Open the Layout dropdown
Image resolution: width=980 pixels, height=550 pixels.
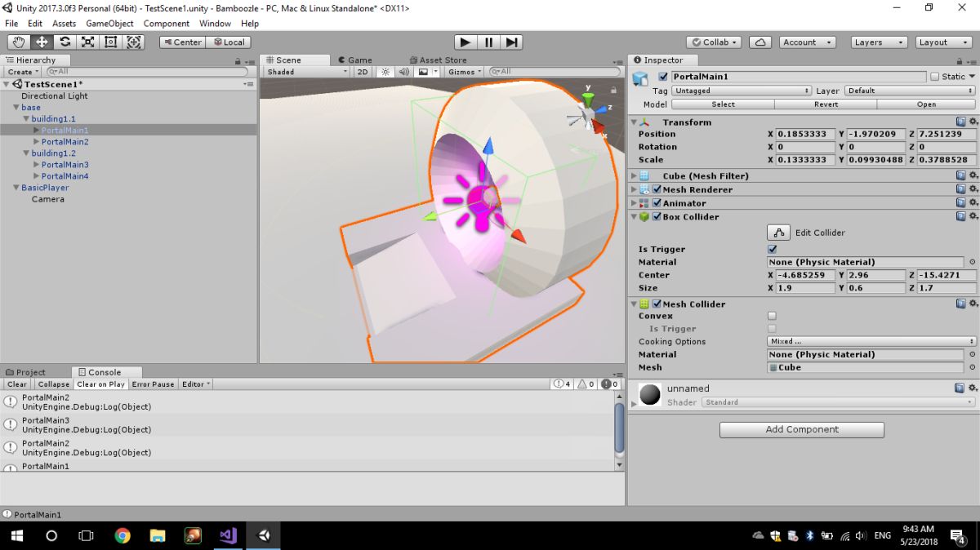942,42
